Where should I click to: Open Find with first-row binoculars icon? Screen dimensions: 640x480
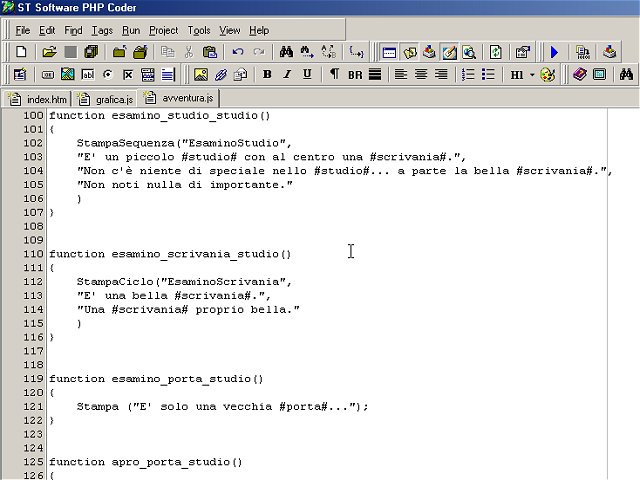tap(286, 52)
